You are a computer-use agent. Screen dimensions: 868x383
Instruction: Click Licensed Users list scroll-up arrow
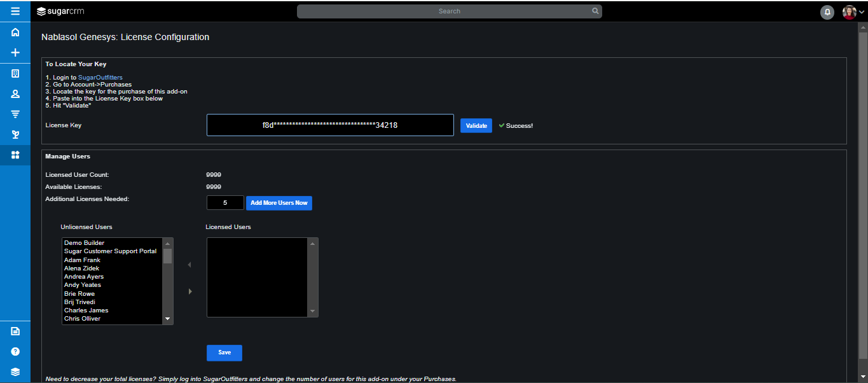point(312,243)
